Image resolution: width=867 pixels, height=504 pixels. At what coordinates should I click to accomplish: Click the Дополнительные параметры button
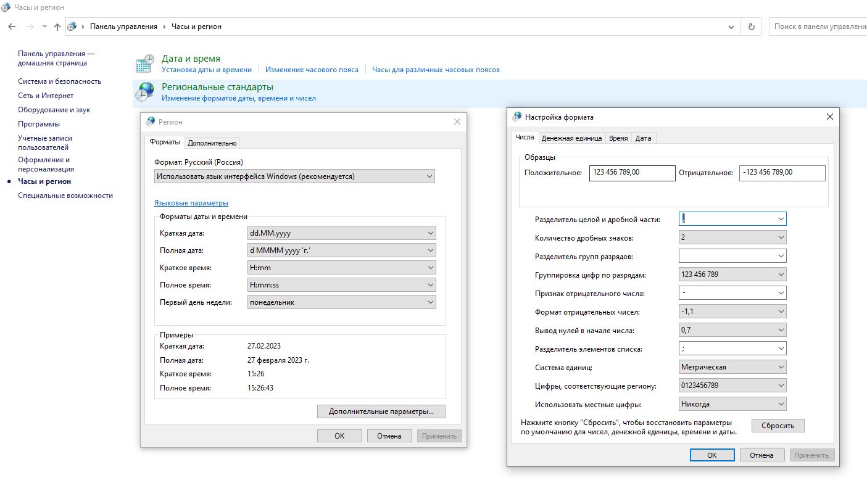point(381,411)
